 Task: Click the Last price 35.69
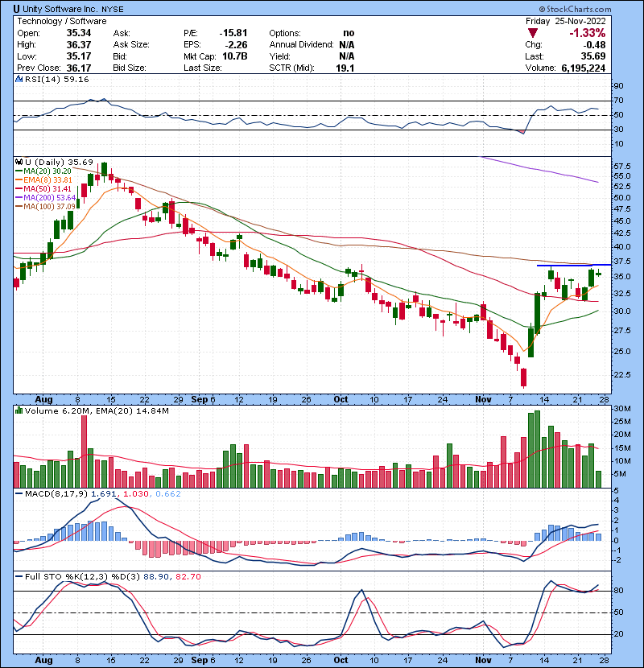point(593,56)
